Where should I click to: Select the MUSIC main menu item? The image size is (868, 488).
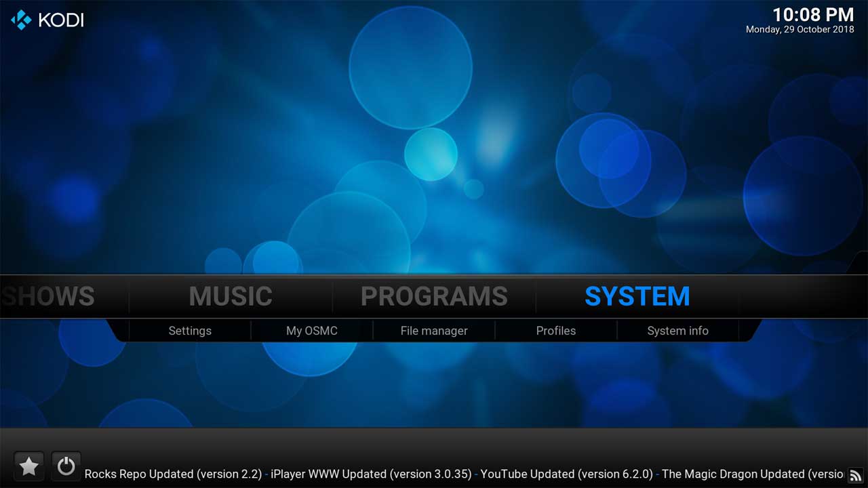(x=231, y=296)
